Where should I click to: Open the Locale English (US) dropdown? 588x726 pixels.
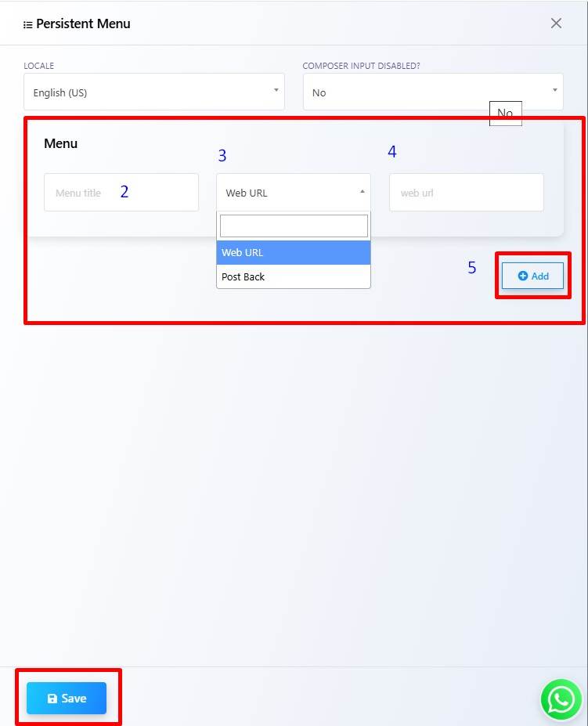154,92
